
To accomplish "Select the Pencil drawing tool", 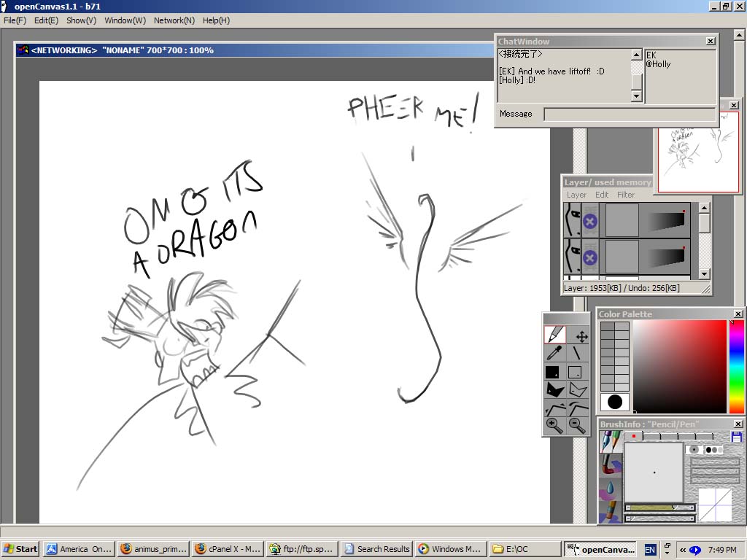I will 554,335.
